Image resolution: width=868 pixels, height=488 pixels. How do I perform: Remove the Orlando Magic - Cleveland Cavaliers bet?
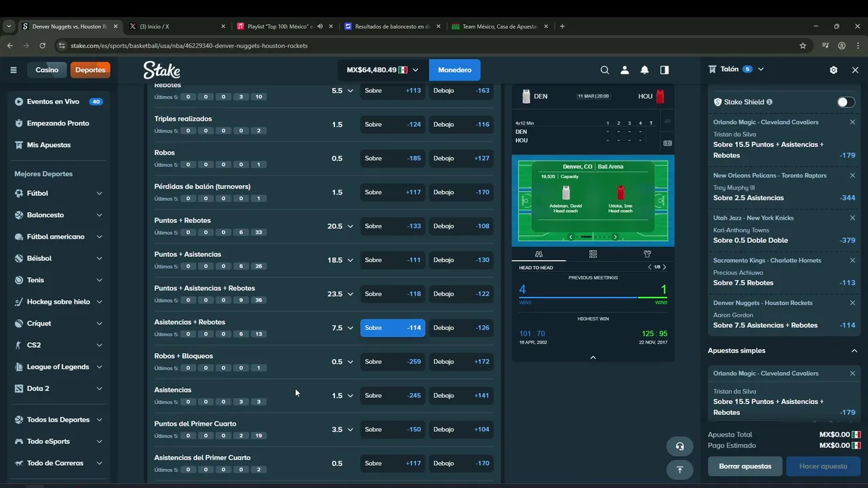tap(852, 122)
